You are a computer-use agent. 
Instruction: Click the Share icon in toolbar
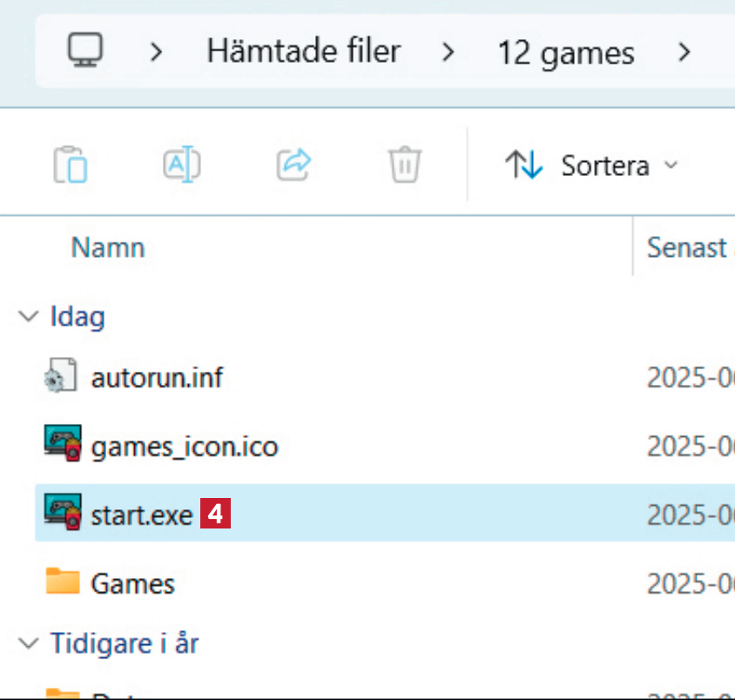(293, 163)
